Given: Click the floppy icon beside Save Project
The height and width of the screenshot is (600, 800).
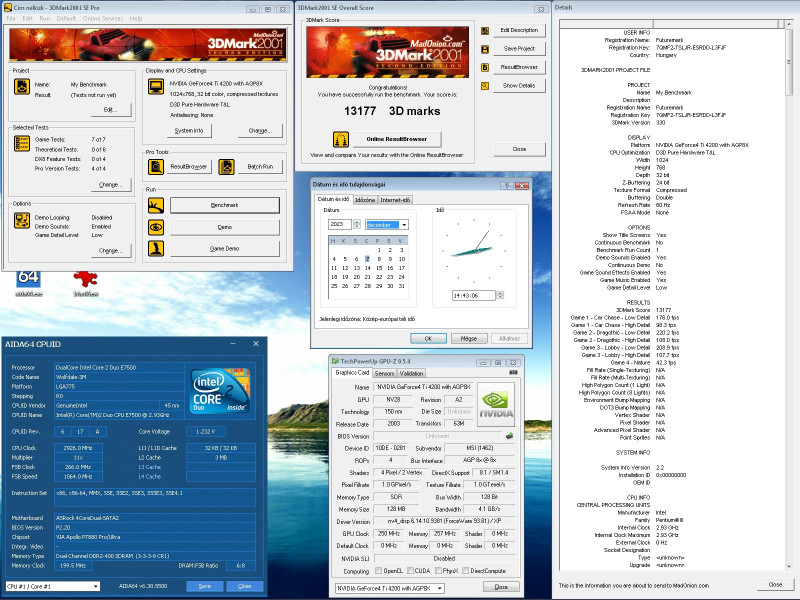Looking at the screenshot, I should 485,49.
